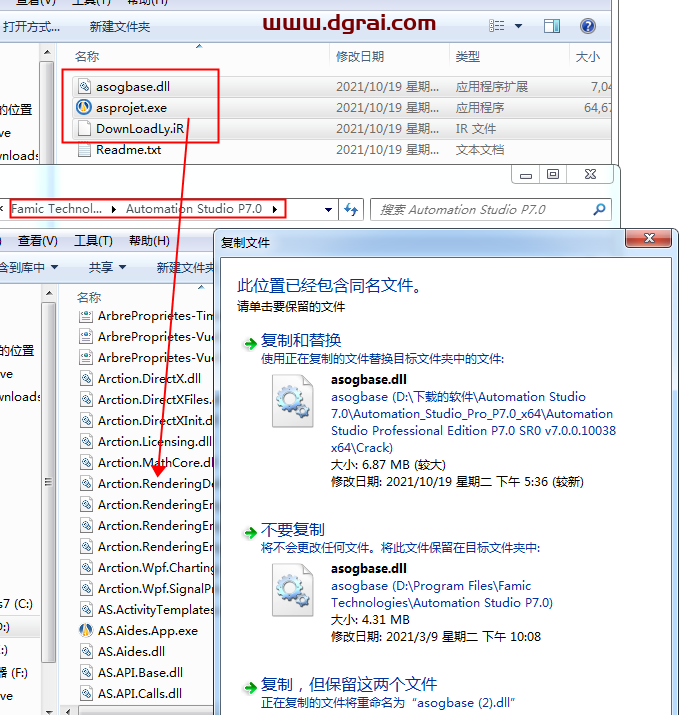
Task: Choose 复制，但保留这两个文件 option
Action: pos(349,684)
